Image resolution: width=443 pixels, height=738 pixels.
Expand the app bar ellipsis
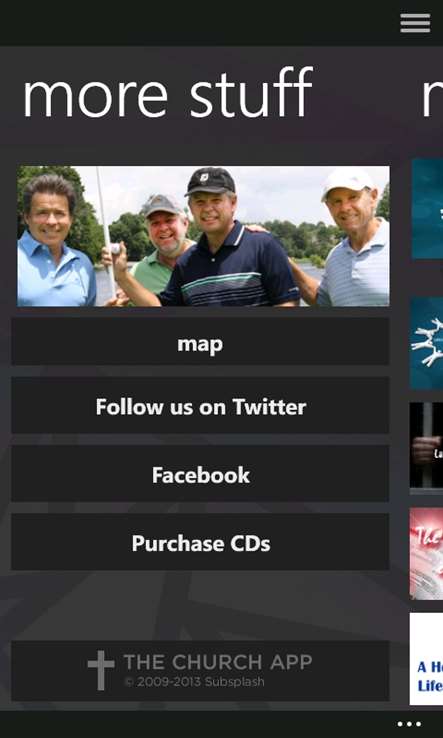pos(409,724)
